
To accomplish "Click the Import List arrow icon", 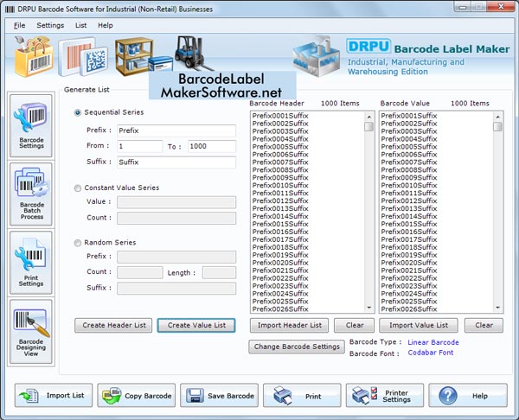I will 29,396.
